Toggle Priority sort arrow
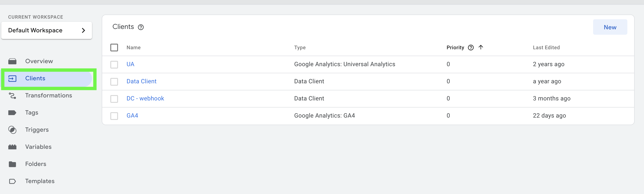644x194 pixels. pos(481,47)
